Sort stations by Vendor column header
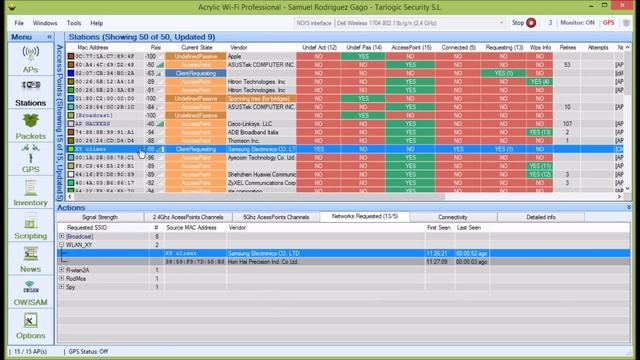The height and width of the screenshot is (360, 640). pos(239,48)
